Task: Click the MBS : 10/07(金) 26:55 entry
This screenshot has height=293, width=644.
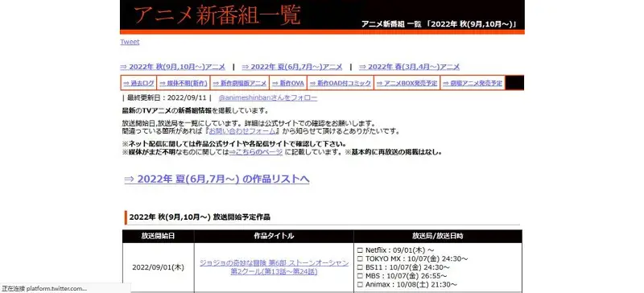Action: 402,276
